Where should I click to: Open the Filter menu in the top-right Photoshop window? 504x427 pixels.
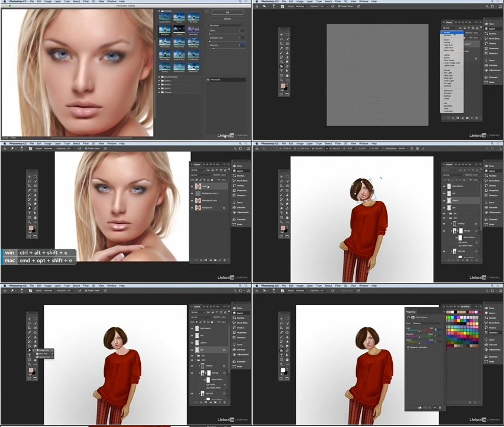pos(337,2)
